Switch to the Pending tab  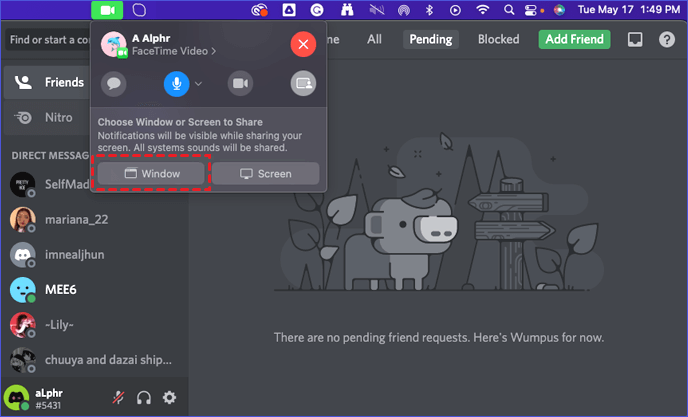[x=431, y=40]
